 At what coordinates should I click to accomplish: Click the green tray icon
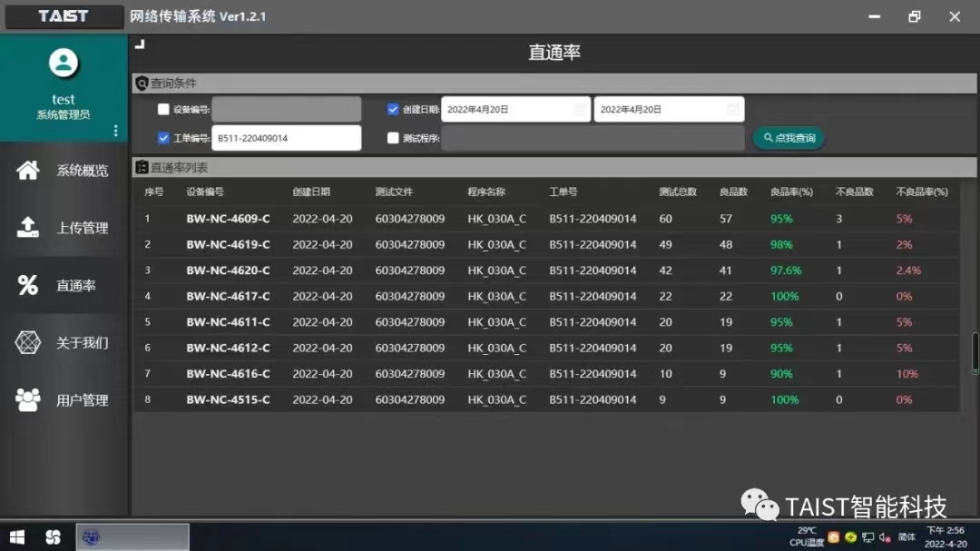(850, 536)
